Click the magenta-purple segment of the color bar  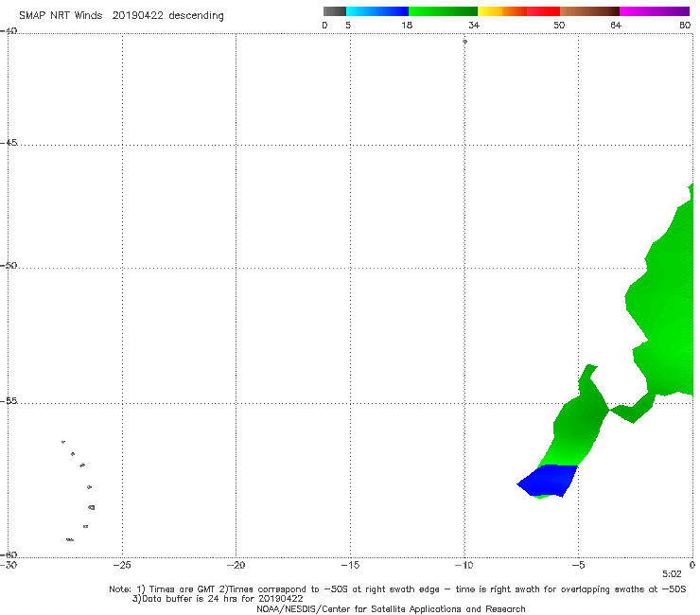click(655, 11)
